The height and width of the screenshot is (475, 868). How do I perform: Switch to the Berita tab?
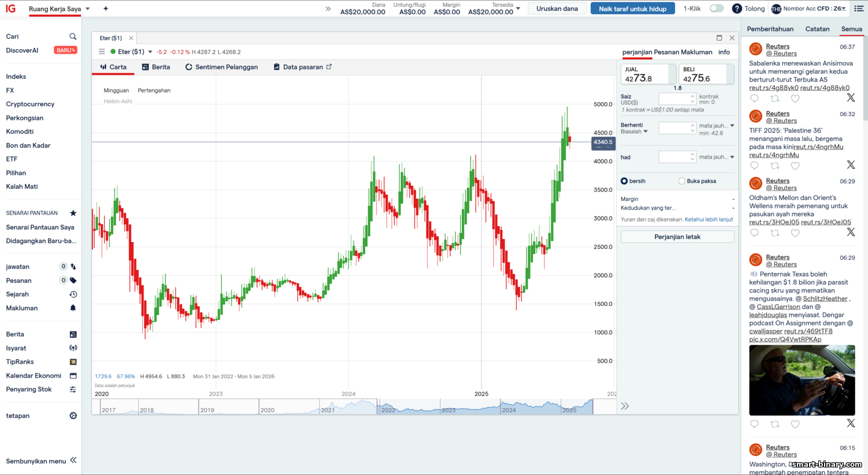pos(156,67)
